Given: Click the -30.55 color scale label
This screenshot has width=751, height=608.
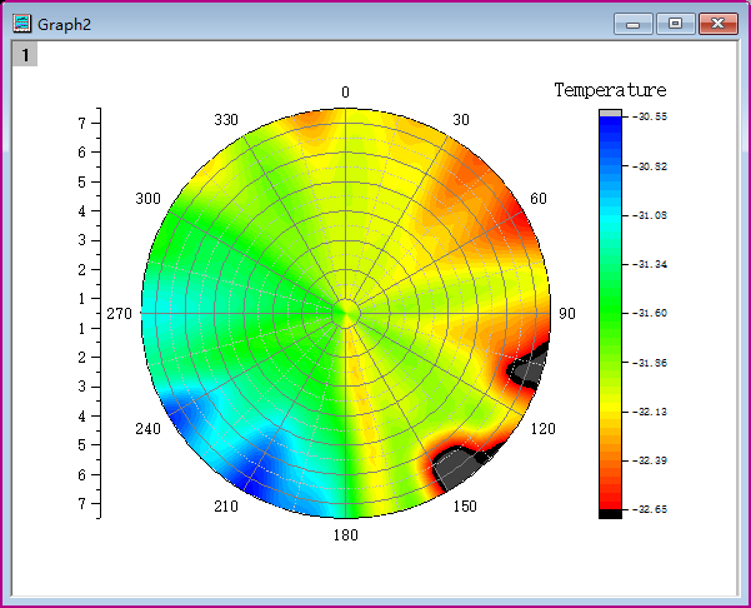Looking at the screenshot, I should coord(649,116).
